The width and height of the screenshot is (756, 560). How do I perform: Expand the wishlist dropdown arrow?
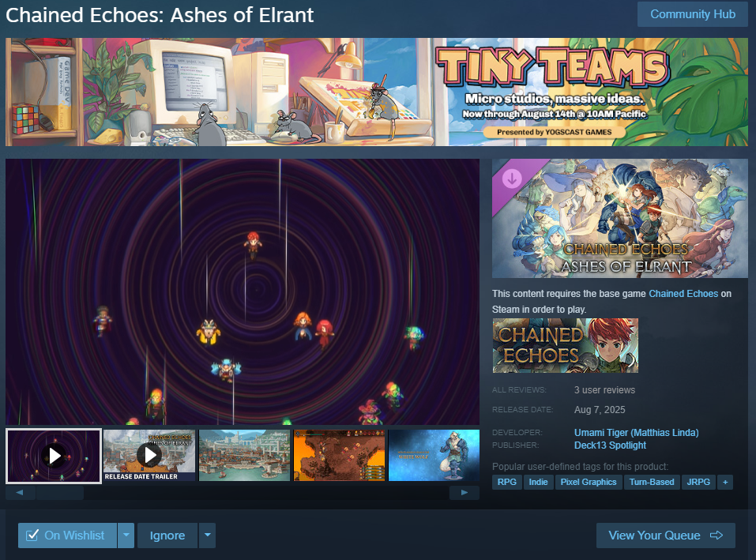(126, 536)
